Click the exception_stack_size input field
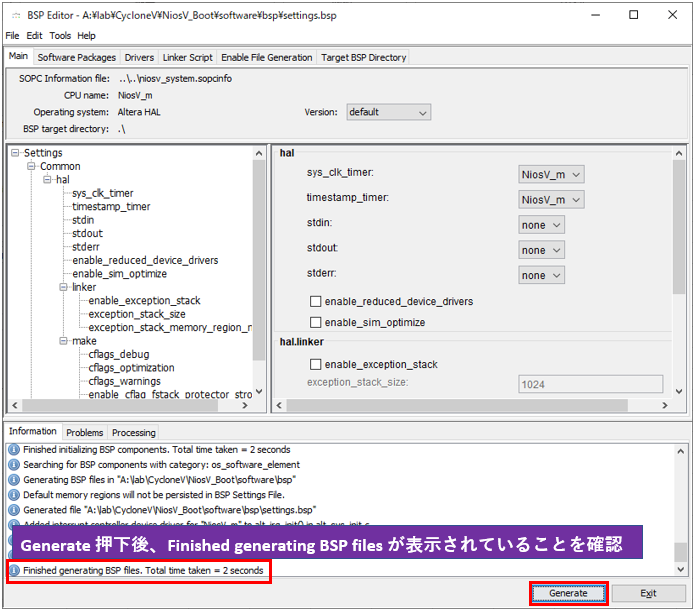 tap(590, 384)
